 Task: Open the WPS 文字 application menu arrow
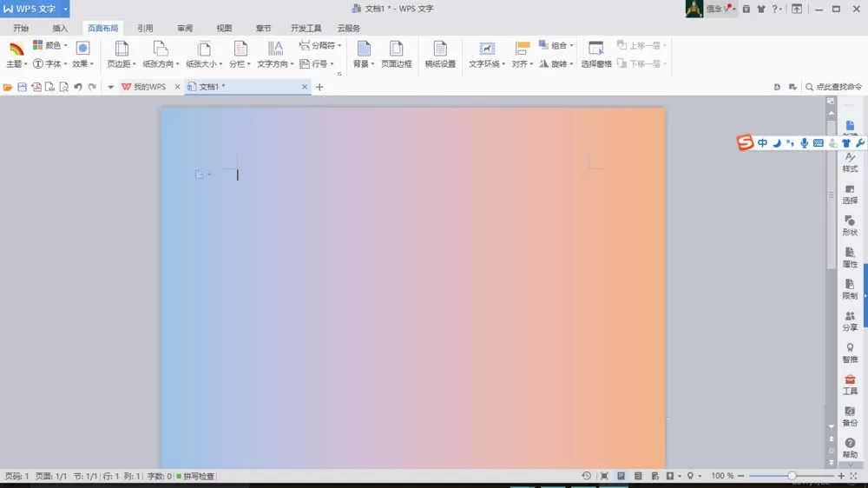tap(65, 9)
